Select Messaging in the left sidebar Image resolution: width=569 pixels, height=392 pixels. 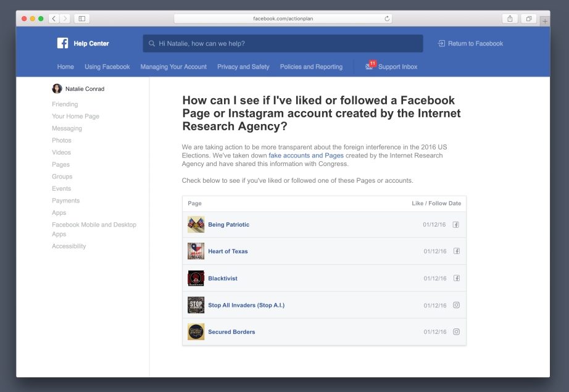coord(67,128)
